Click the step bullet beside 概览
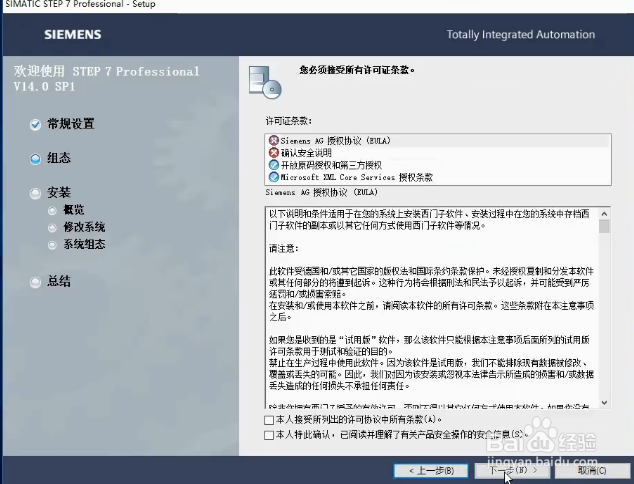 [52, 211]
